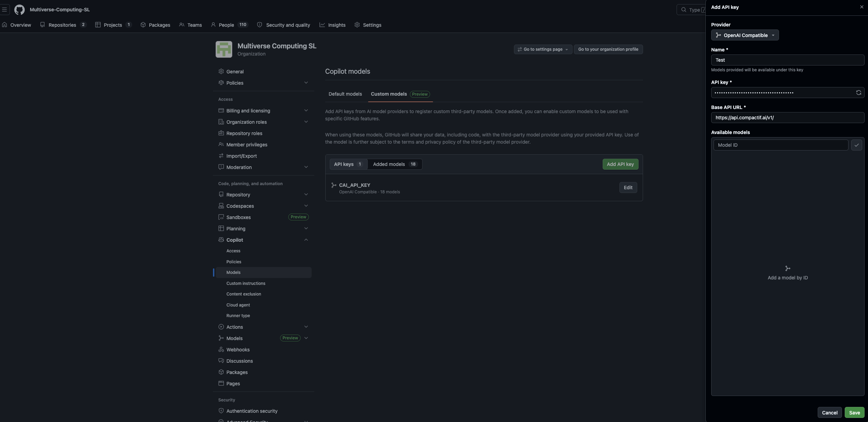This screenshot has width=868, height=422.
Task: Click the green Add API key button
Action: [x=620, y=164]
